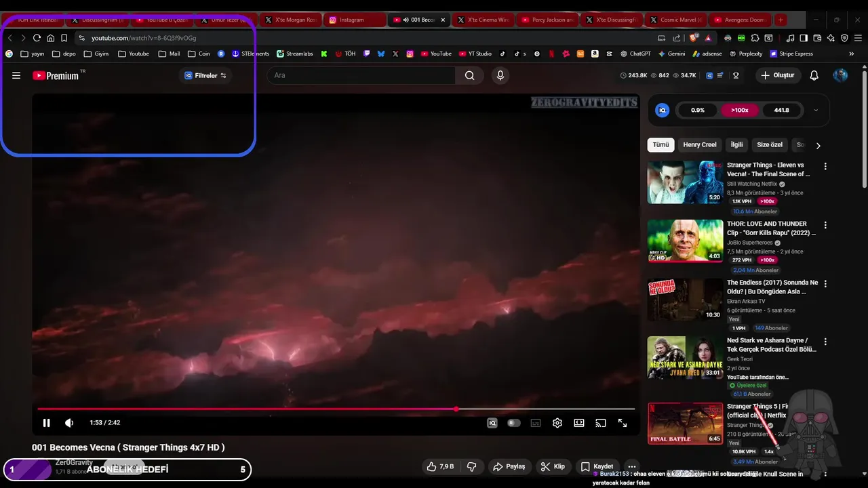
Task: Open browser main hamburger menu
Action: click(x=858, y=38)
